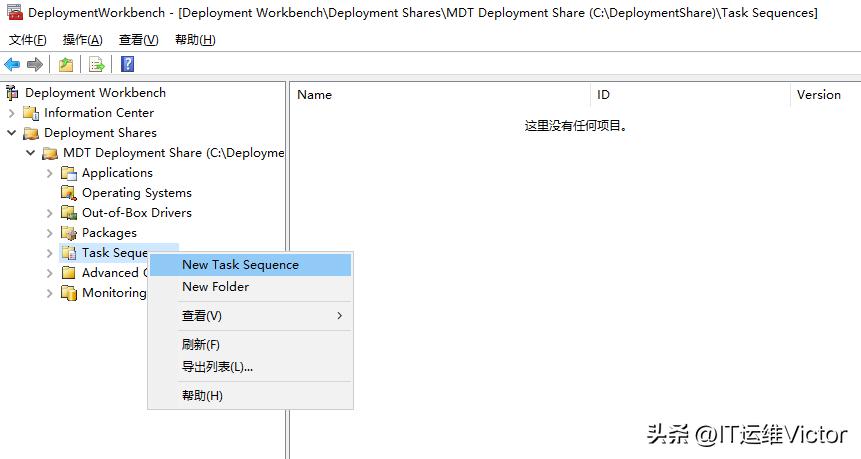Select the Operating Systems tree label
The image size is (861, 459).
click(137, 193)
